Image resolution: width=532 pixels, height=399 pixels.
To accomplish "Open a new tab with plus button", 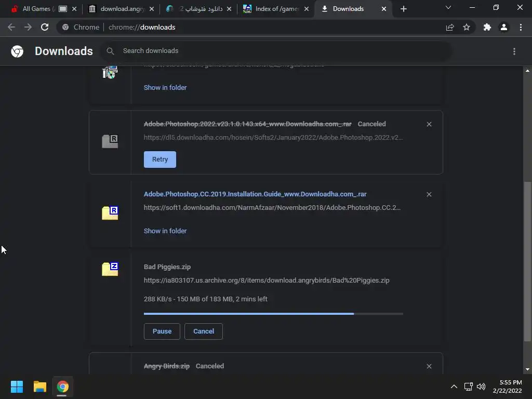I will point(403,9).
